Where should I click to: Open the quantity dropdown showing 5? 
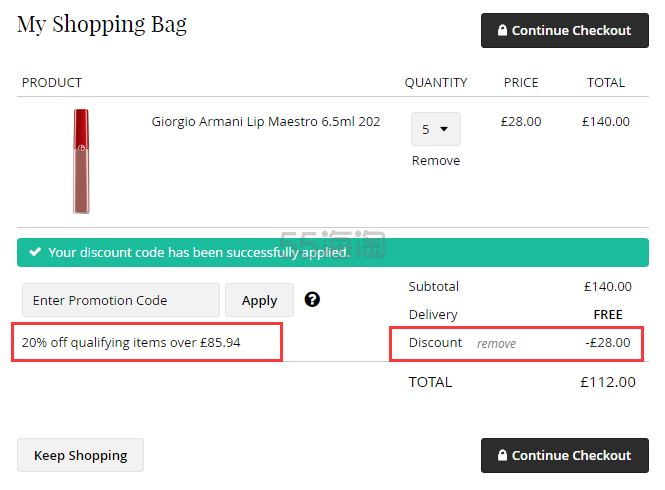coord(436,129)
